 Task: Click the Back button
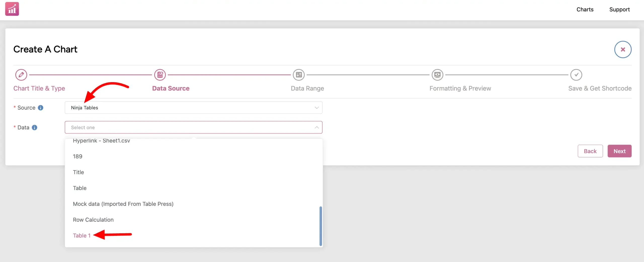coord(590,151)
